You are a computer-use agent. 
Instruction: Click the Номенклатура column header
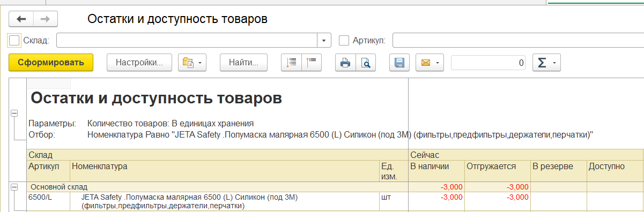[x=224, y=171]
